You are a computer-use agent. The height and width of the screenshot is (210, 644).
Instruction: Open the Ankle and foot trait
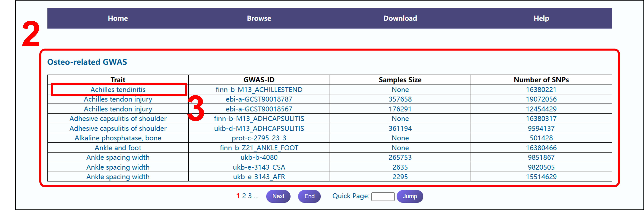point(118,148)
